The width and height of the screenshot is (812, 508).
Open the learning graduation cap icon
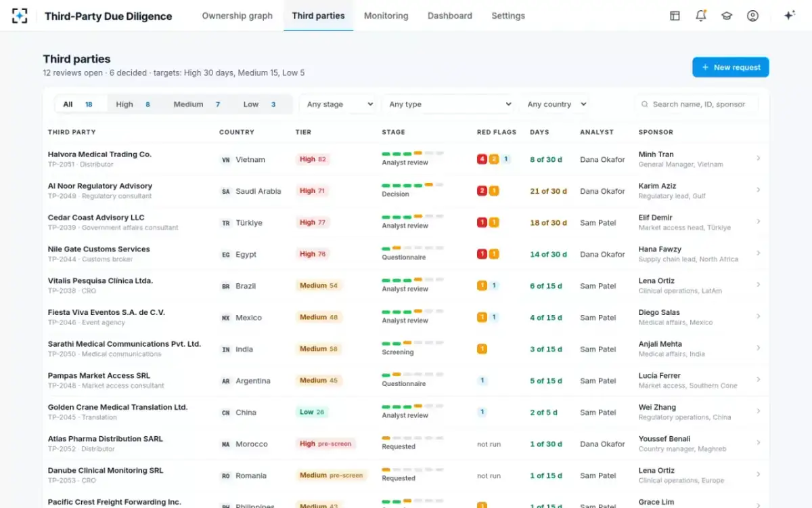tap(727, 16)
